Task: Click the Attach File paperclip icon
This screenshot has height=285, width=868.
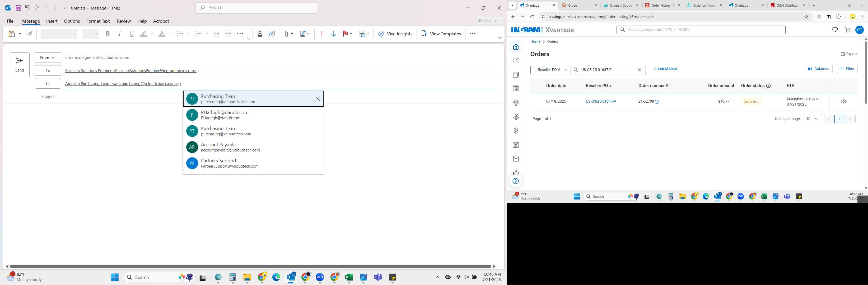Action: [x=286, y=34]
